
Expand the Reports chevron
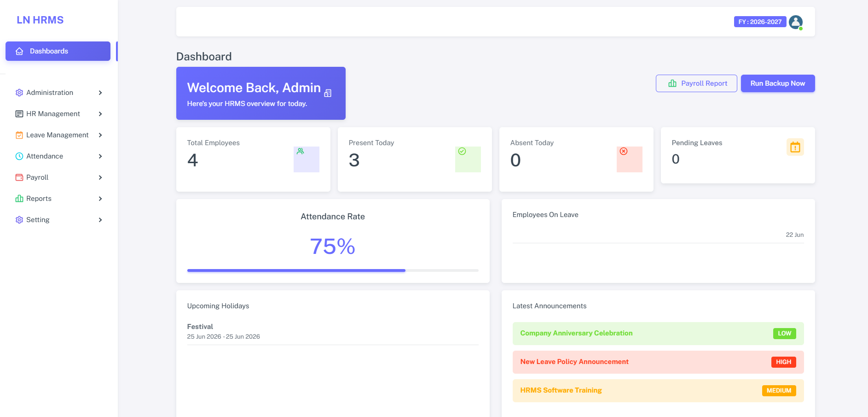click(x=100, y=199)
